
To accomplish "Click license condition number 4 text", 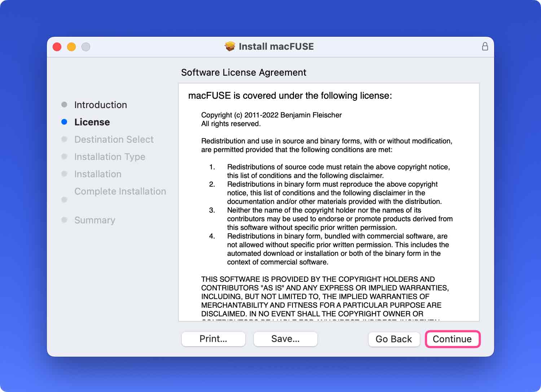I will 338,249.
